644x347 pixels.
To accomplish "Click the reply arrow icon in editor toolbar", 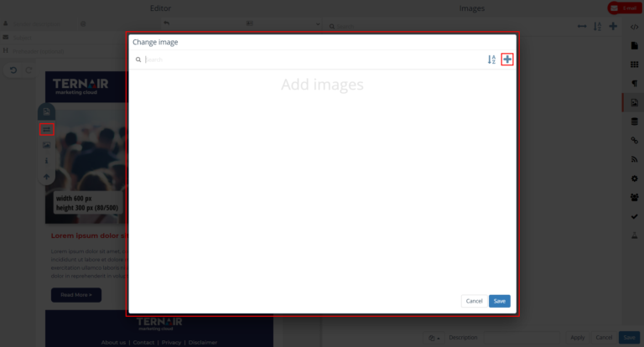I will (x=166, y=23).
